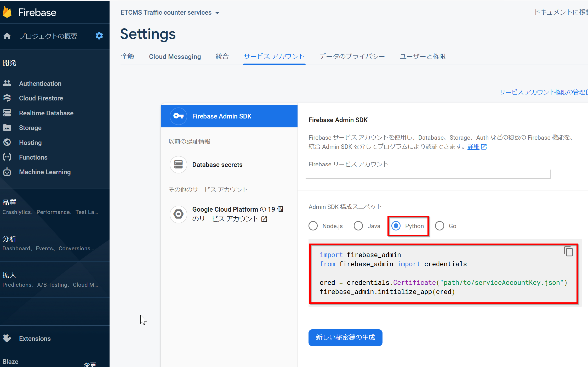Image resolution: width=588 pixels, height=367 pixels.
Task: Click external link icon after のサービス アカウント
Action: click(x=264, y=219)
